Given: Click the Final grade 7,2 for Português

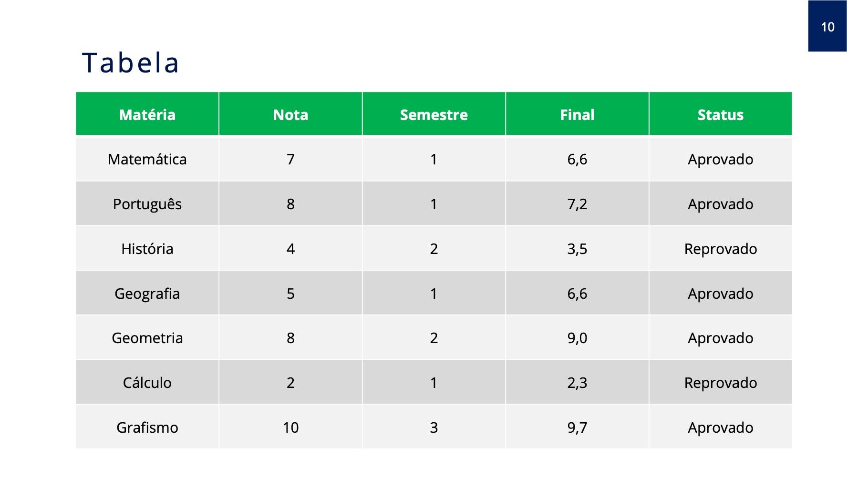Looking at the screenshot, I should click(x=577, y=204).
